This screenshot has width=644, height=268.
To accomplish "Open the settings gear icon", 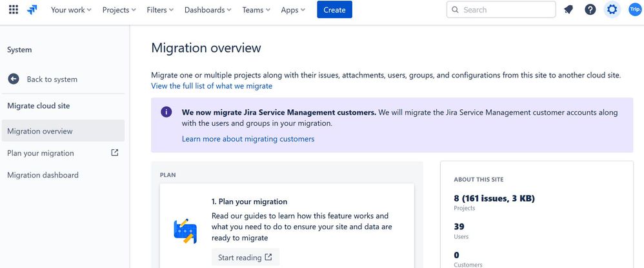I will pyautogui.click(x=612, y=10).
